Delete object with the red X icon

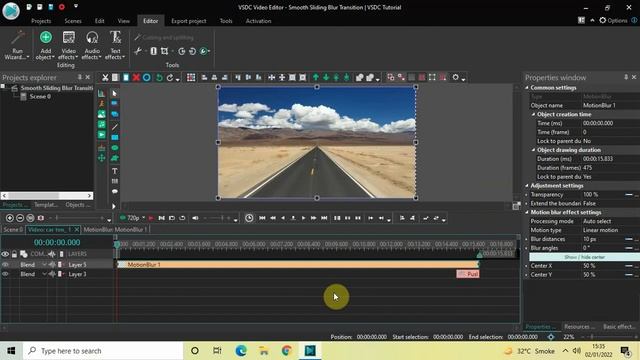(x=136, y=78)
